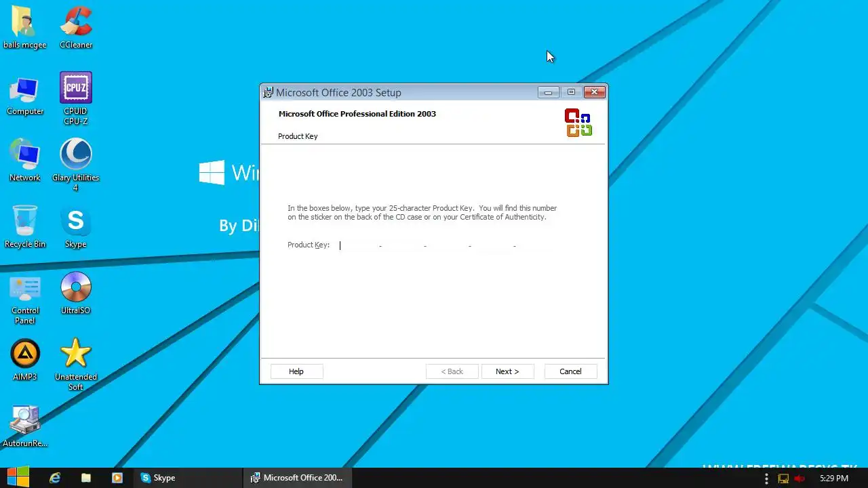Open the media player taskbar icon
Screen dimensions: 868x488
(117, 478)
